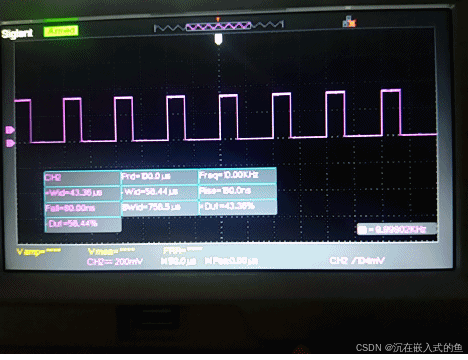
Task: Click the waveform memory overview bar
Action: pyautogui.click(x=219, y=26)
